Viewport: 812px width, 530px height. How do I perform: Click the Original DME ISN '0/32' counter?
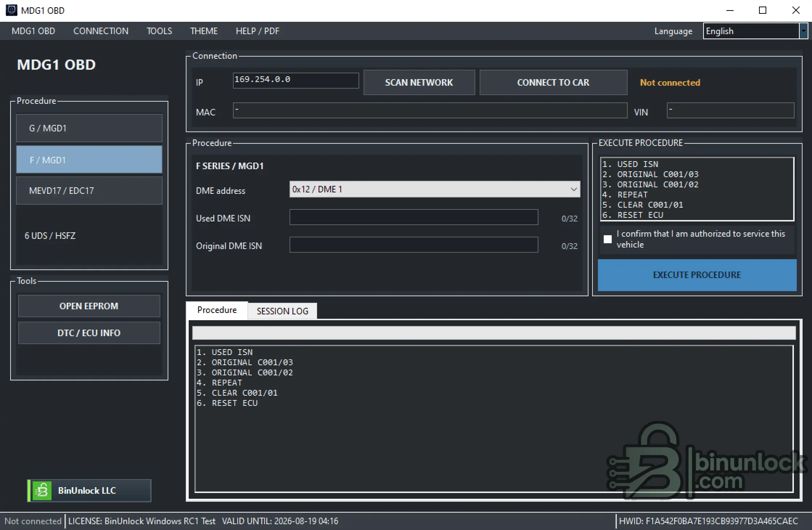coord(569,246)
